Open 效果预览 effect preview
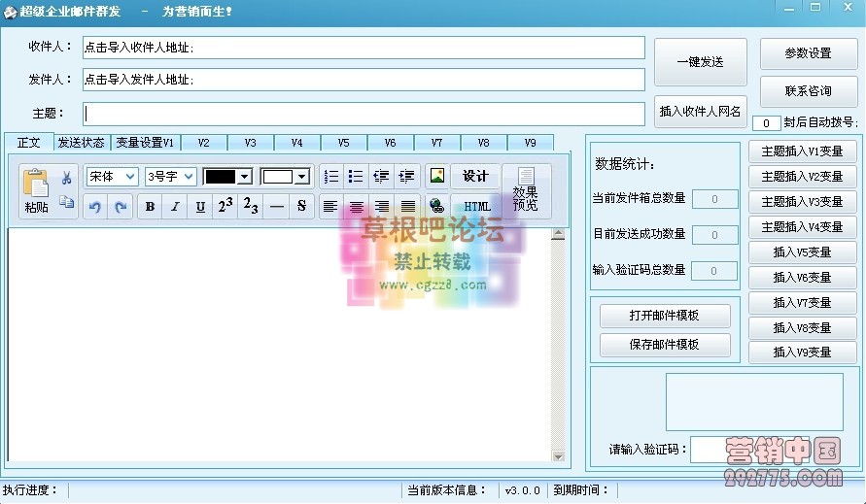The height and width of the screenshot is (504, 866). click(526, 190)
